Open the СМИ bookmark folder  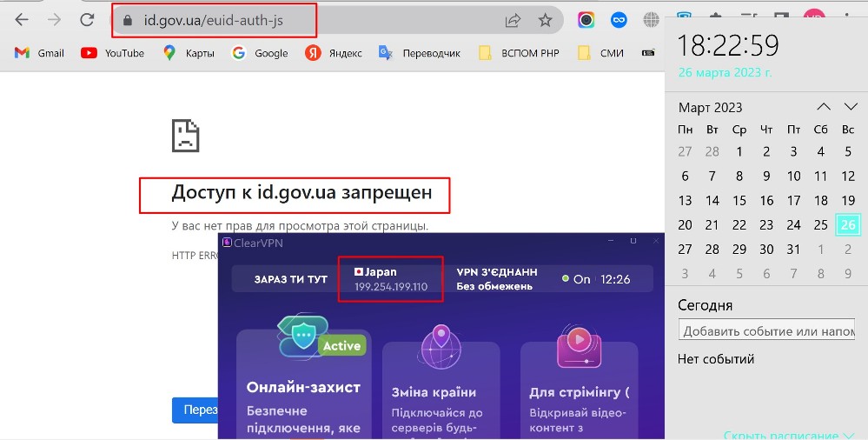[x=600, y=53]
